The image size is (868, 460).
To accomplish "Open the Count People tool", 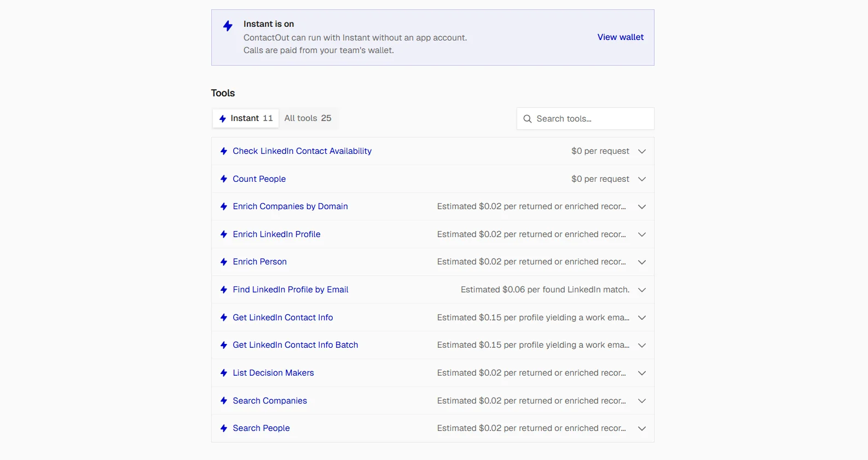I will click(259, 179).
